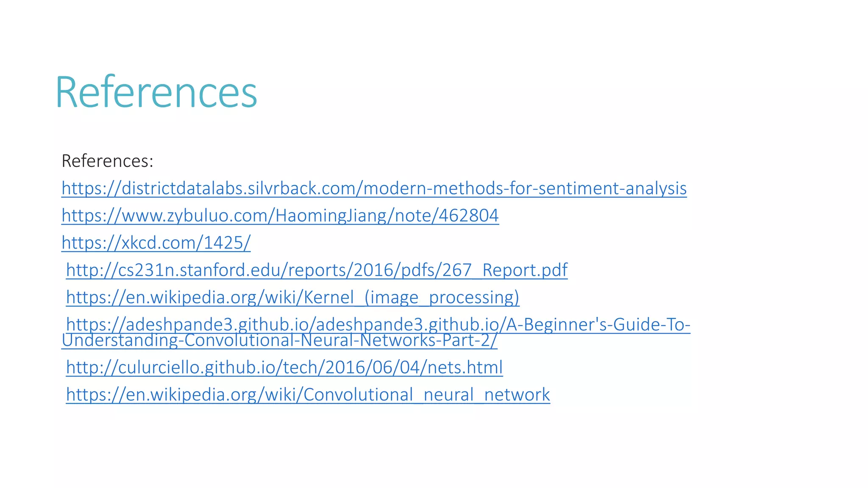Open the xkcd 1425 link

[x=156, y=243]
